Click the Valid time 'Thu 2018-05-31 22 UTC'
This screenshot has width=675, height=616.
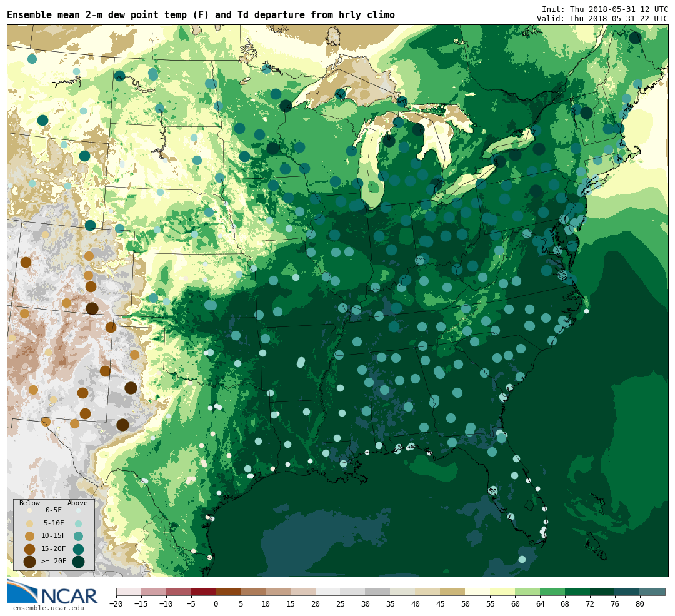click(602, 19)
